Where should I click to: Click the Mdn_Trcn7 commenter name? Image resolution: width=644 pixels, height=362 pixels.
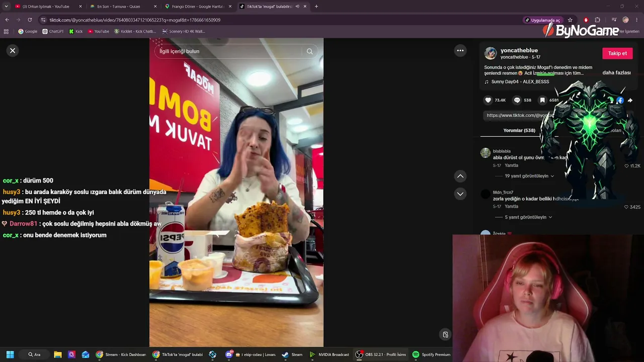pos(503,193)
